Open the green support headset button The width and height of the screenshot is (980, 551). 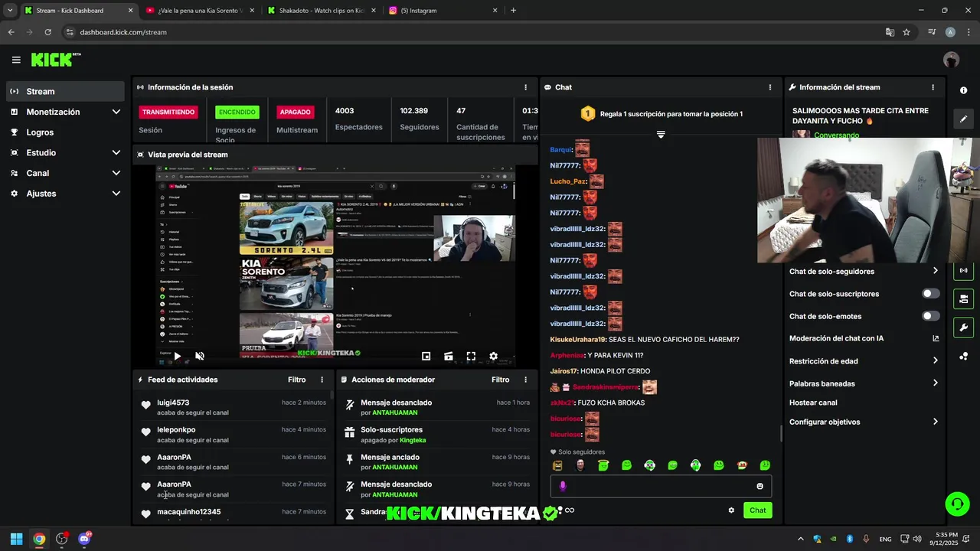pos(957,504)
